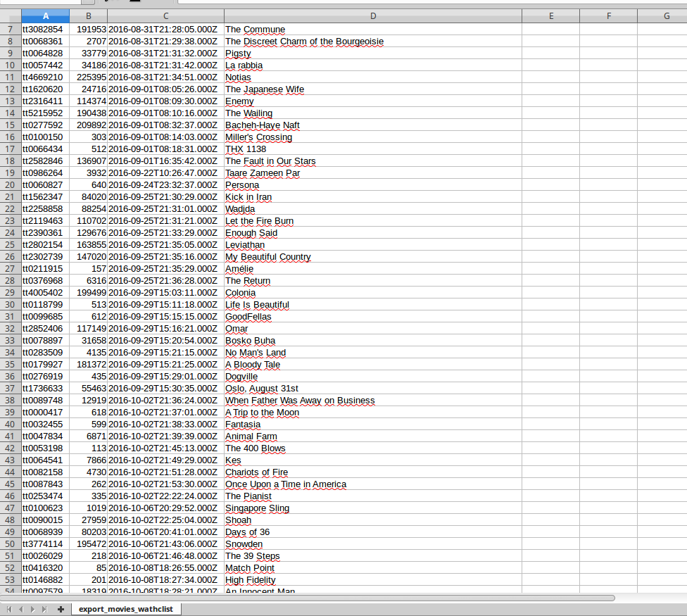
Task: Select timestamp 2016-09-22T10:26:47.000Z cell
Action: [x=165, y=173]
